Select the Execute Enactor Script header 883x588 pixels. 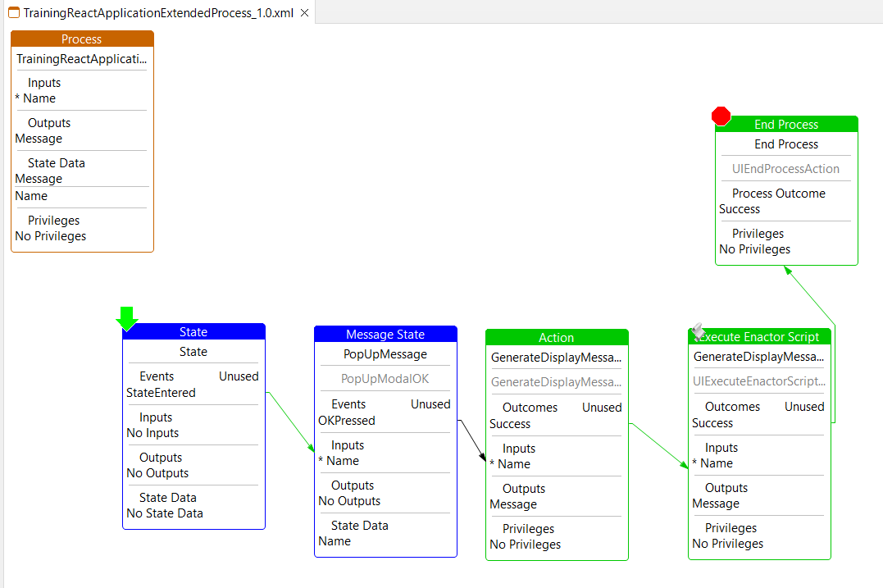coord(759,337)
